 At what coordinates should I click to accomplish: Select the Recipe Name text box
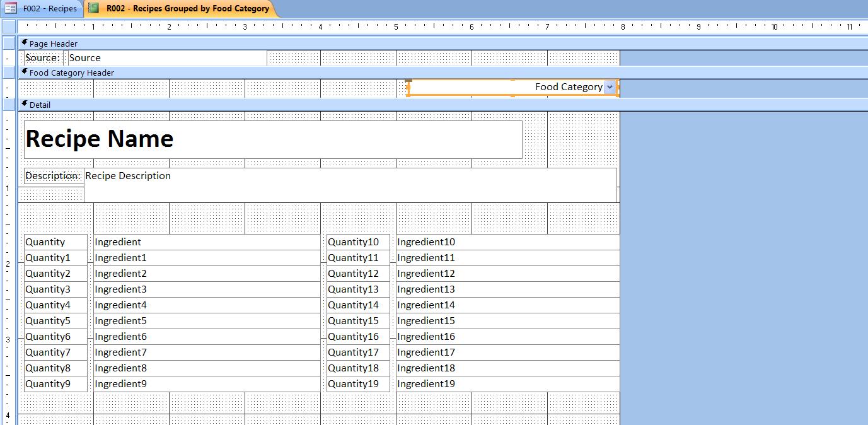(x=273, y=139)
